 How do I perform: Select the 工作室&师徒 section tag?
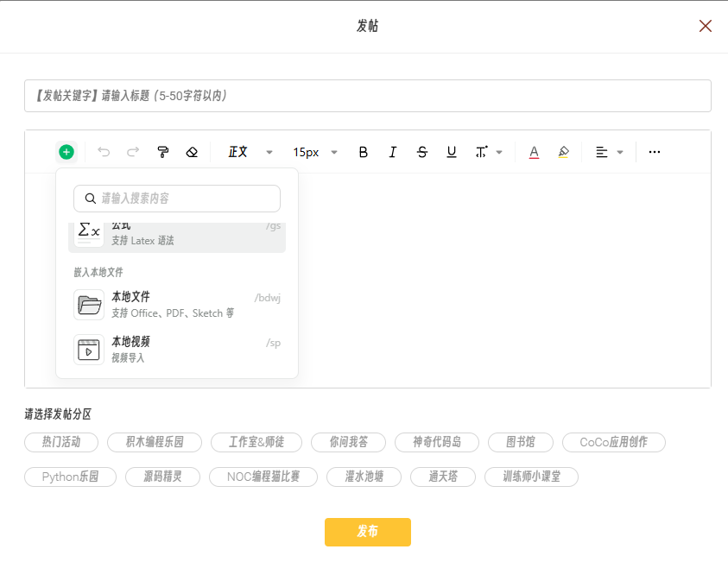256,442
